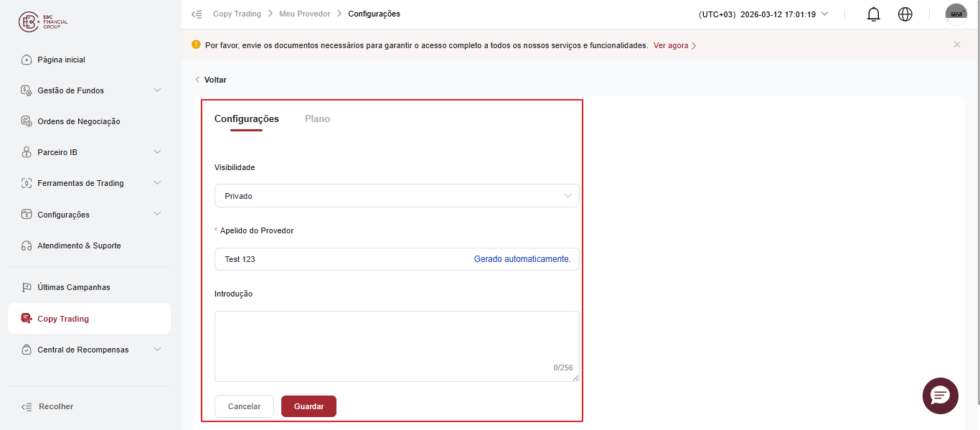Expand Gestão de Fundos submenu chevron
The image size is (980, 430).
click(158, 90)
